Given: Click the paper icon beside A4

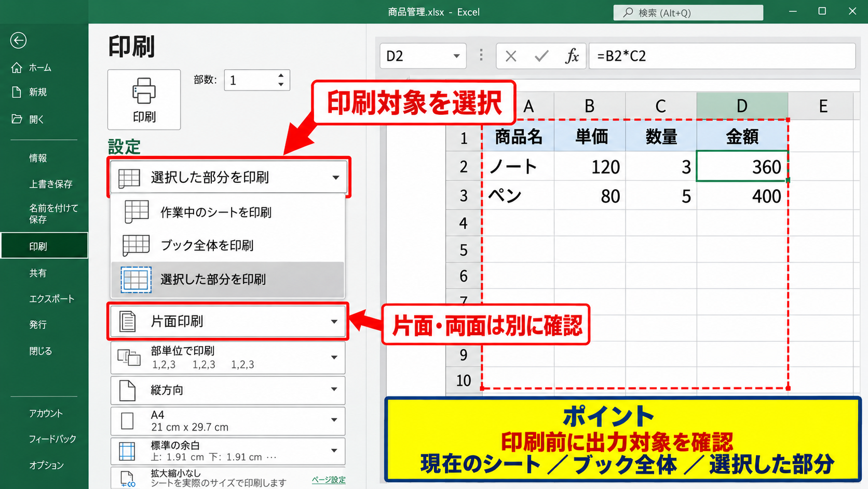Looking at the screenshot, I should point(127,421).
